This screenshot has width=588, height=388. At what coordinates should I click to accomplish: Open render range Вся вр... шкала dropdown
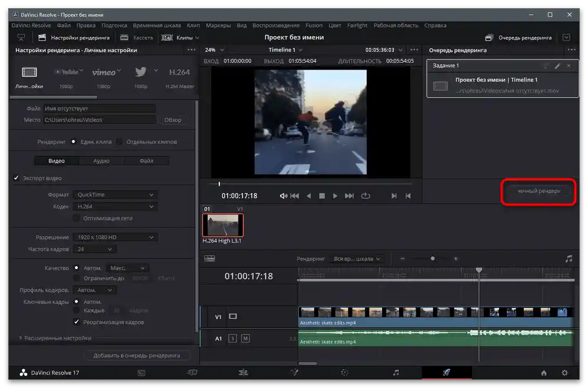tap(357, 258)
